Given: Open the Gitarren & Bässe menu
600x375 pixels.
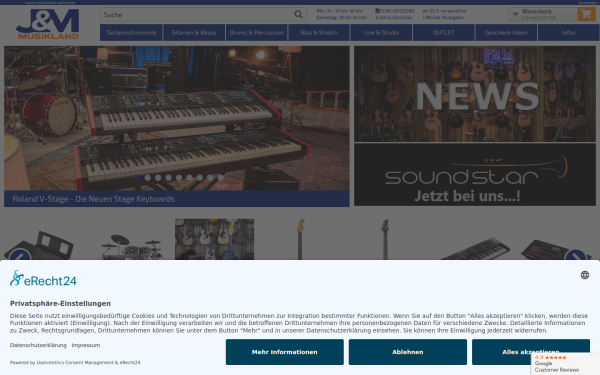Looking at the screenshot, I should pos(194,33).
